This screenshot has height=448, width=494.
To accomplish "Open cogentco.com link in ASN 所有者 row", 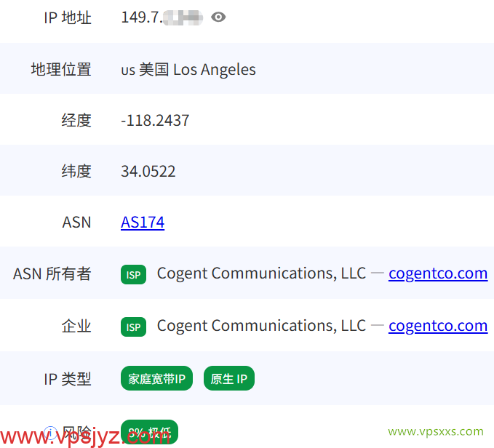I will 438,273.
